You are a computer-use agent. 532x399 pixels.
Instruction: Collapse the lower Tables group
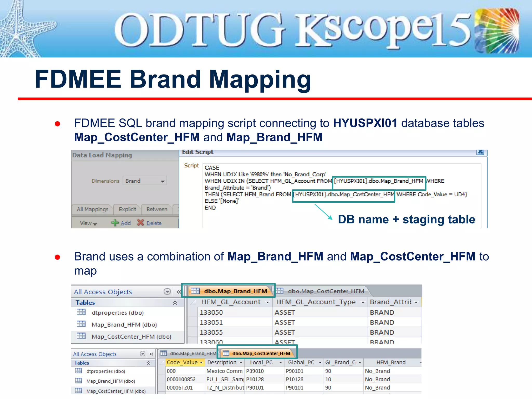[148, 363]
